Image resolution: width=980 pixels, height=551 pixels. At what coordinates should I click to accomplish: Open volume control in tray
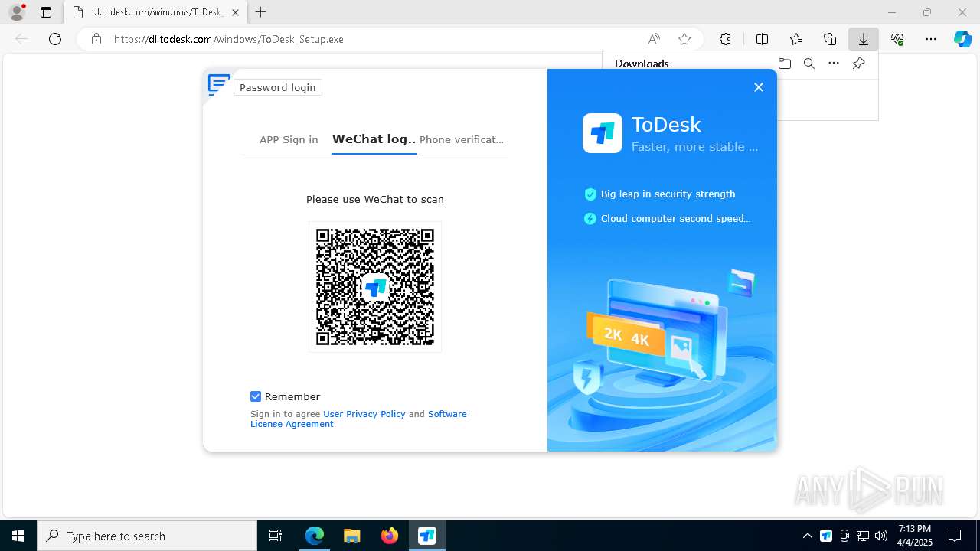[881, 536]
